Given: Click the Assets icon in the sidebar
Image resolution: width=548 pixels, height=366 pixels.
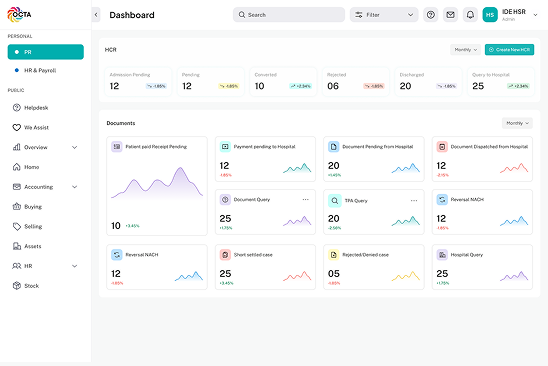Looking at the screenshot, I should pos(16,246).
